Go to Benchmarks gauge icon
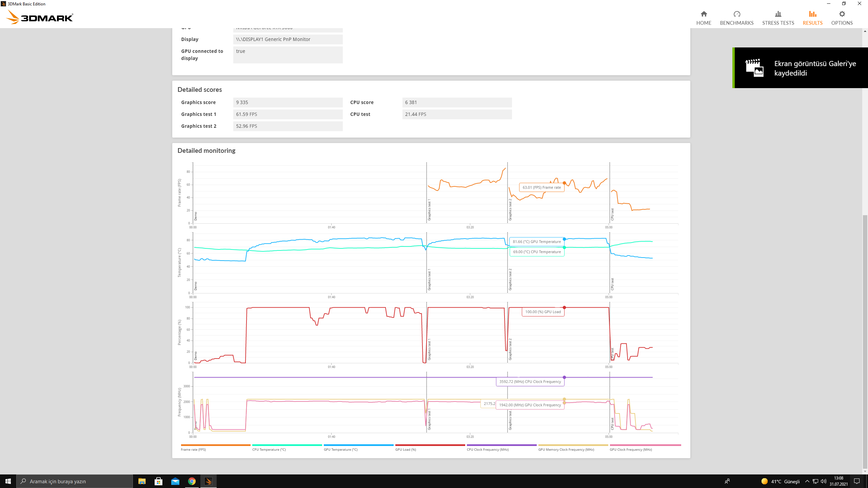The image size is (868, 488). [x=736, y=14]
